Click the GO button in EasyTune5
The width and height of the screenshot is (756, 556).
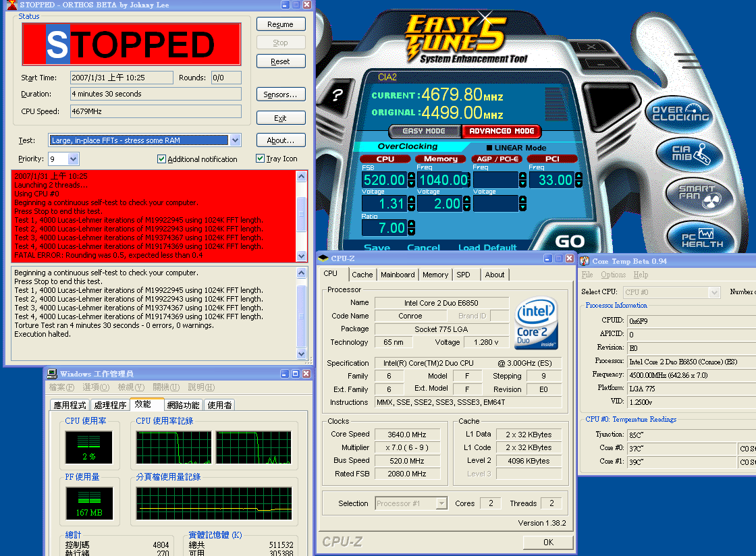[570, 241]
